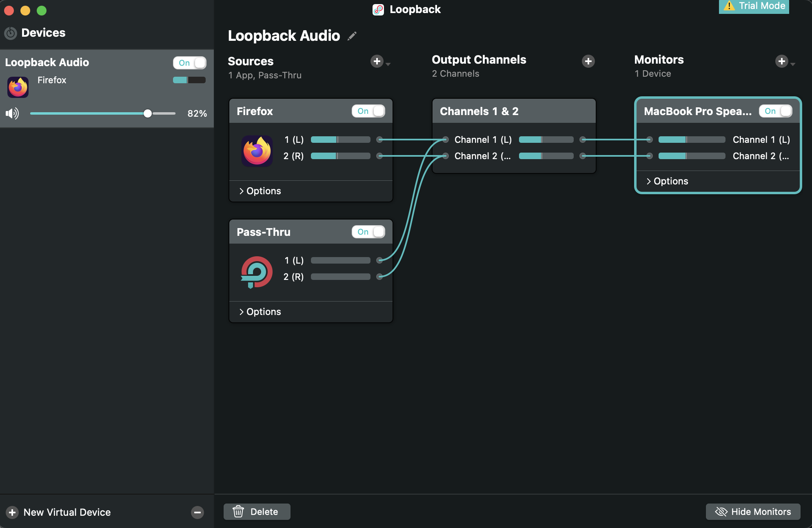Click the Firefox level meter in sidebar

coord(189,80)
